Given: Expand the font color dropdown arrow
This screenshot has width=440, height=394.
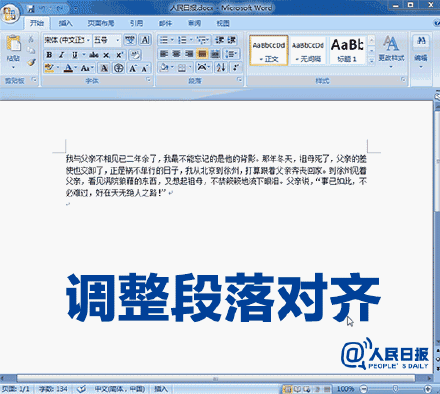Looking at the screenshot, I should point(76,68).
